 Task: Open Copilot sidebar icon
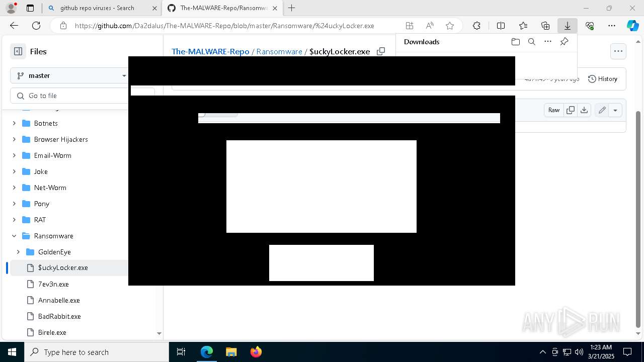tap(633, 26)
